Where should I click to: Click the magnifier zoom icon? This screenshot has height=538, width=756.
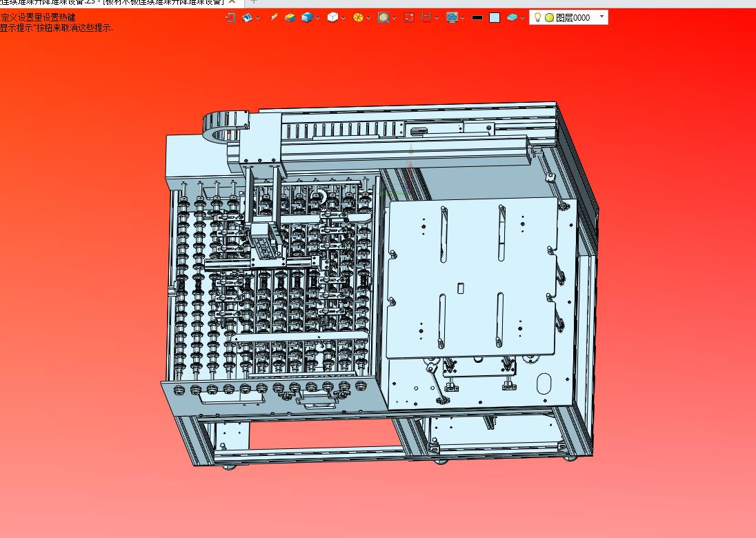point(384,18)
